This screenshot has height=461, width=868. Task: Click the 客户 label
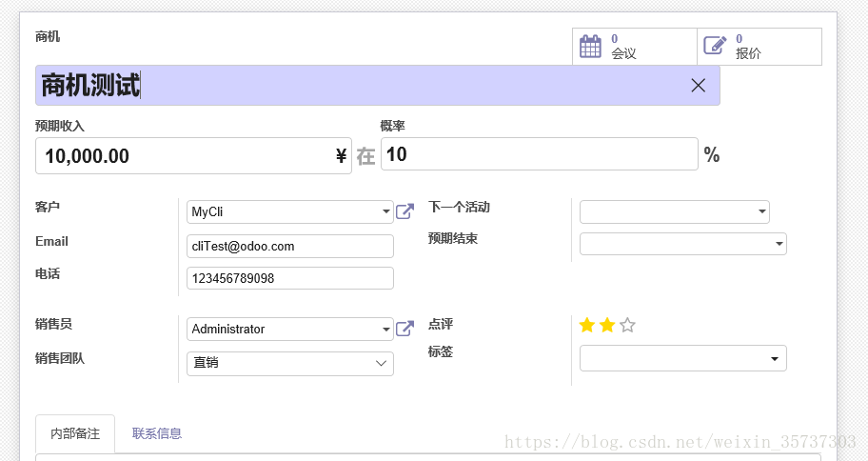(47, 207)
